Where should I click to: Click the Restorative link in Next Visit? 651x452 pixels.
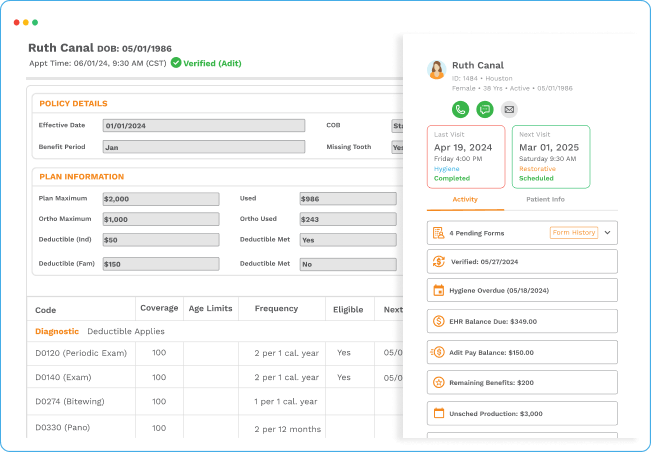click(x=537, y=169)
